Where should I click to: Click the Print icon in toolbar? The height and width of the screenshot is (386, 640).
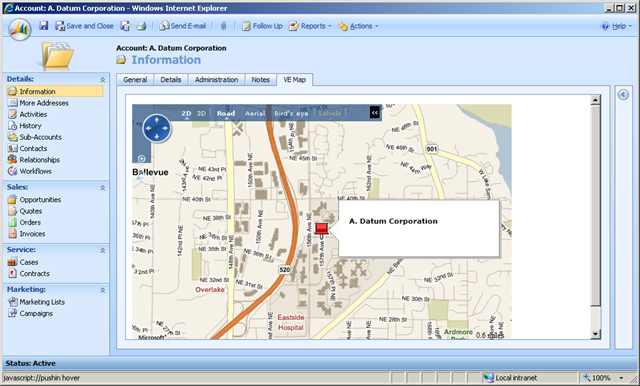[x=141, y=26]
